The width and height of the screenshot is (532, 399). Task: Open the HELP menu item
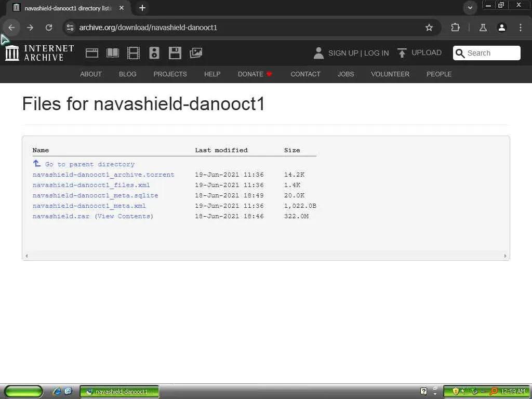212,74
